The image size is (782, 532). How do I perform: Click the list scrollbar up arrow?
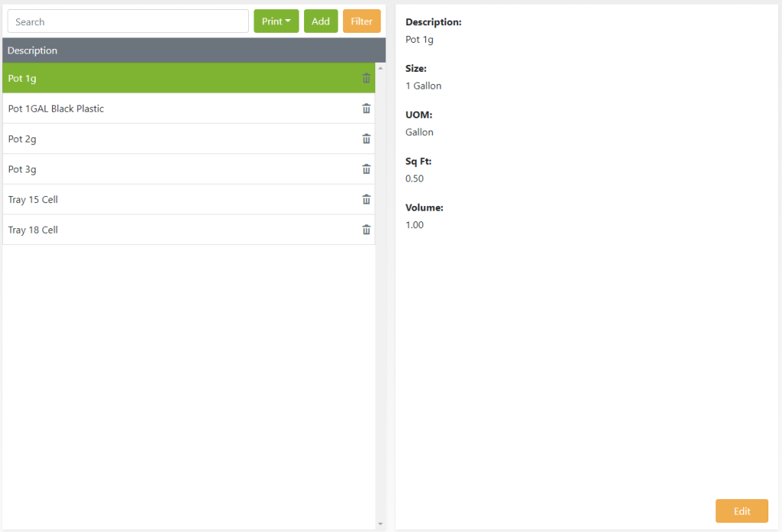click(x=380, y=69)
